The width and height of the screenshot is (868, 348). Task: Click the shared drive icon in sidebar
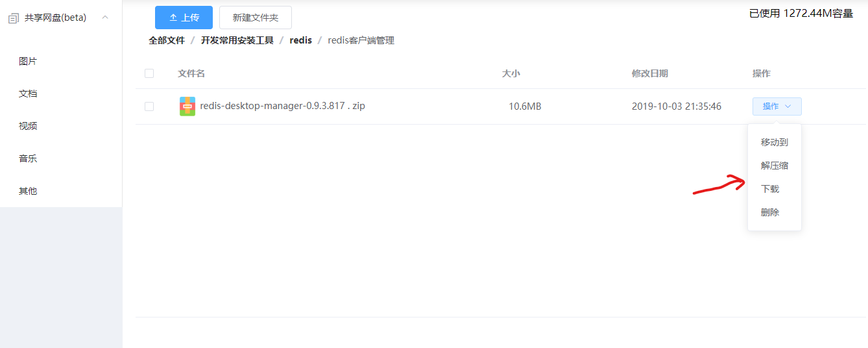coord(14,18)
